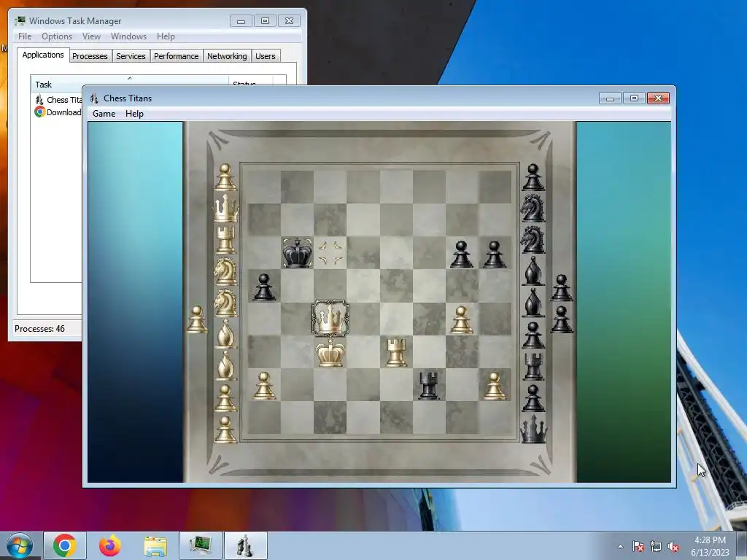The height and width of the screenshot is (560, 747).
Task: Switch to the Applications tab
Action: point(43,55)
